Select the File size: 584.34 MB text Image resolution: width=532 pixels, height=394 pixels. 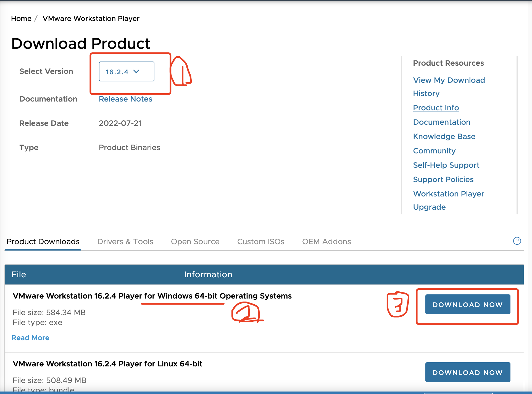click(49, 312)
